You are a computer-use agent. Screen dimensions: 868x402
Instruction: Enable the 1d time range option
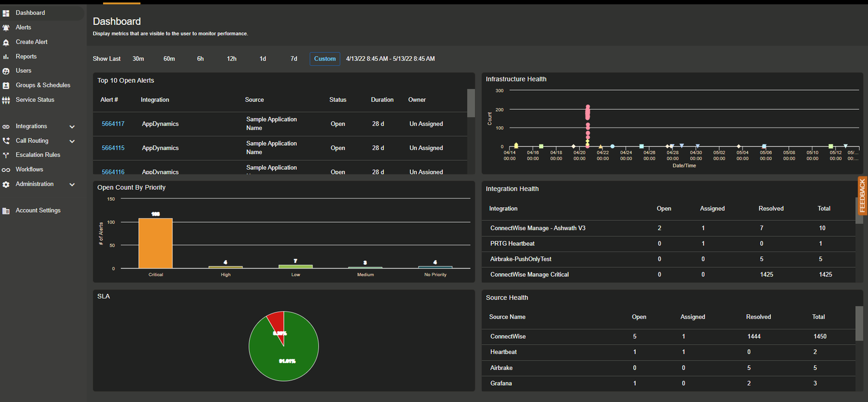coord(262,58)
